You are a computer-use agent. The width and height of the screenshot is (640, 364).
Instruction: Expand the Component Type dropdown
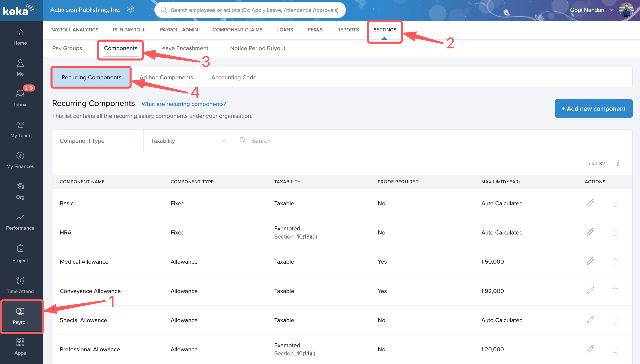(x=98, y=141)
